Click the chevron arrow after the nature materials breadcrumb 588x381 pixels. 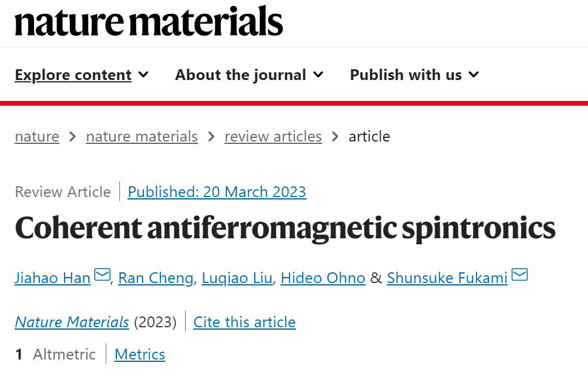[211, 137]
